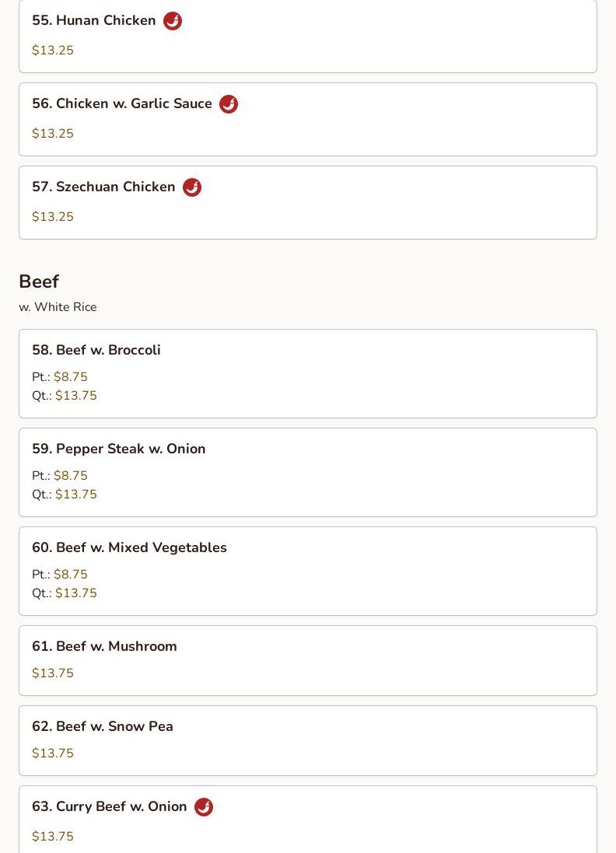This screenshot has height=853, width=616.
Task: Click quart price for Beef w. Mixed Vegetables
Action: tap(76, 593)
